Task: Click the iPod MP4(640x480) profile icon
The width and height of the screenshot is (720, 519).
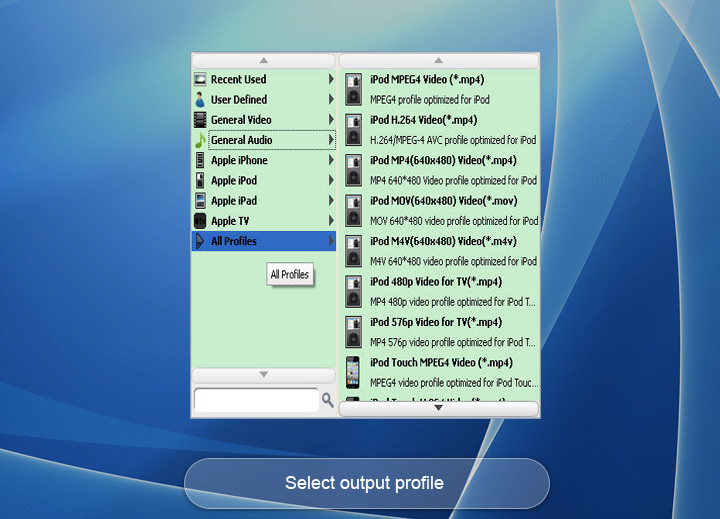Action: [354, 170]
